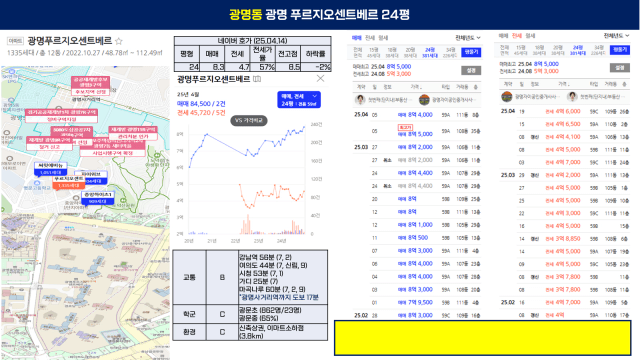
Task: Click the yellow highlighted box
Action: pos(483,338)
